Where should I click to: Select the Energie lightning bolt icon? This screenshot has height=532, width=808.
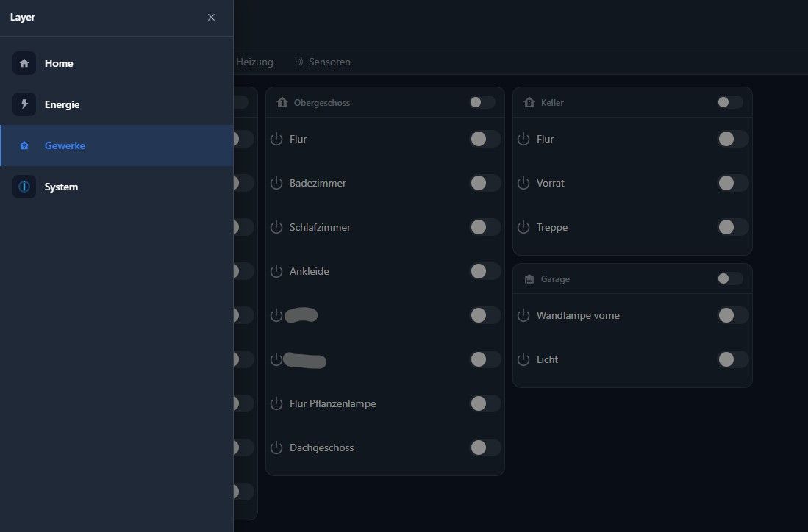coord(24,104)
